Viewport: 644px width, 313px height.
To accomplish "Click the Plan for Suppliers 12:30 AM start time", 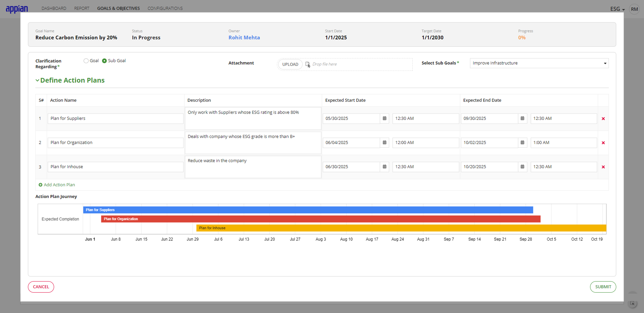I will tap(425, 118).
